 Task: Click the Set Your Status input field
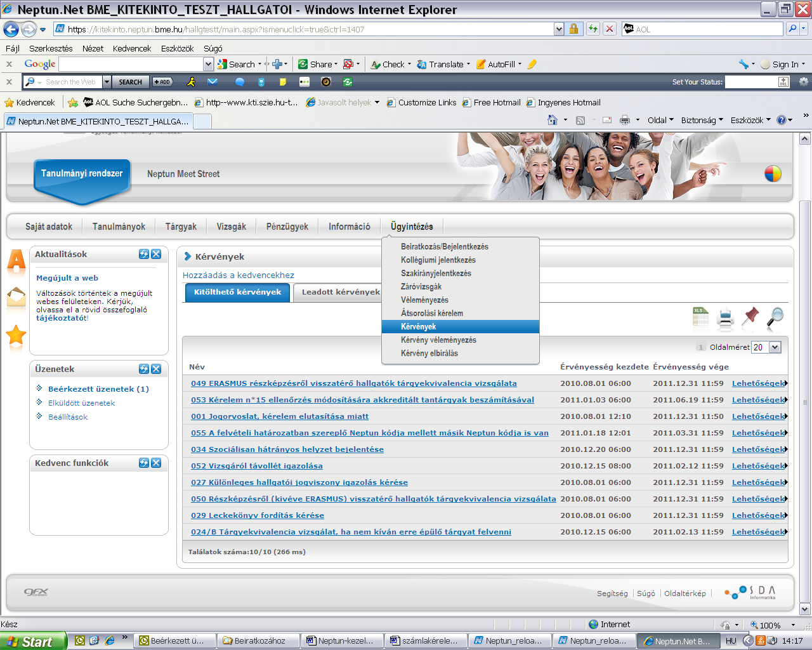click(751, 82)
